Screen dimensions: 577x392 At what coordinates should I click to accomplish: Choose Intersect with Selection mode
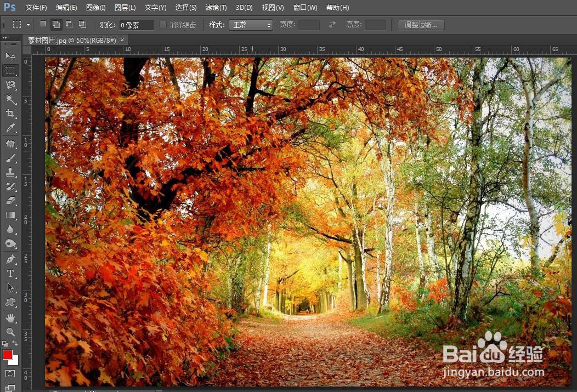[x=82, y=24]
